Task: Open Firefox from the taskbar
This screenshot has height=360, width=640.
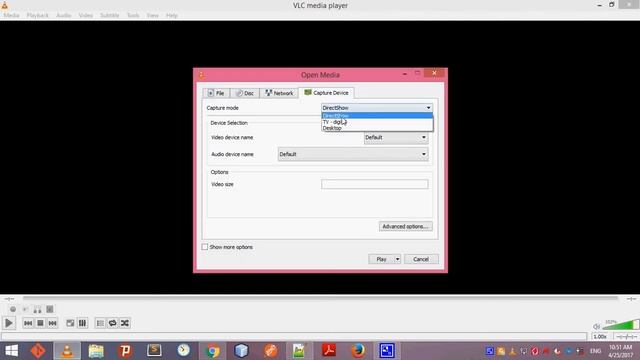Action: [358, 351]
